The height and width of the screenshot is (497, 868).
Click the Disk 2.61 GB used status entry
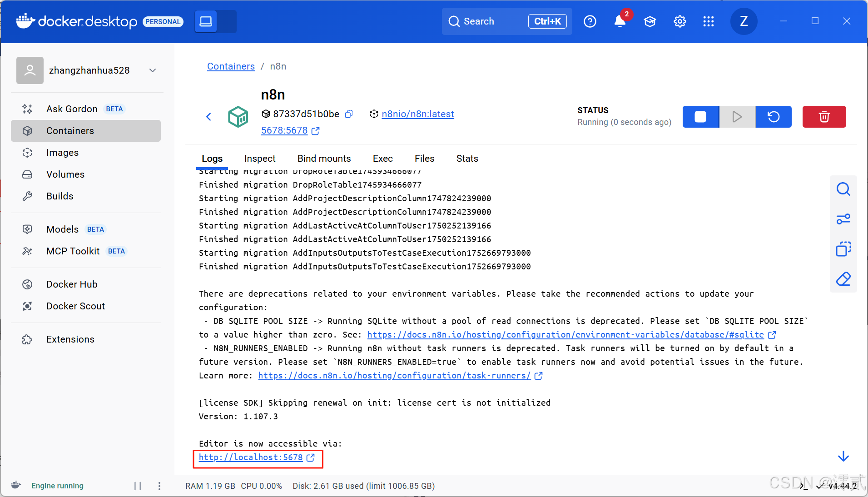pos(364,486)
